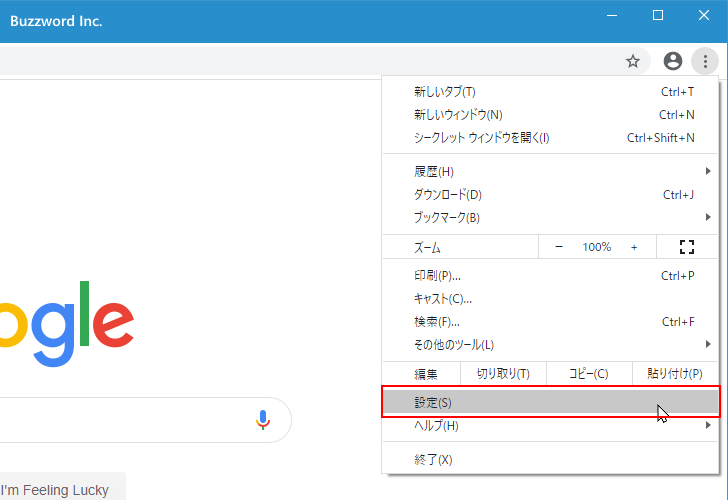Close the browser window
This screenshot has width=728, height=500.
pos(704,16)
